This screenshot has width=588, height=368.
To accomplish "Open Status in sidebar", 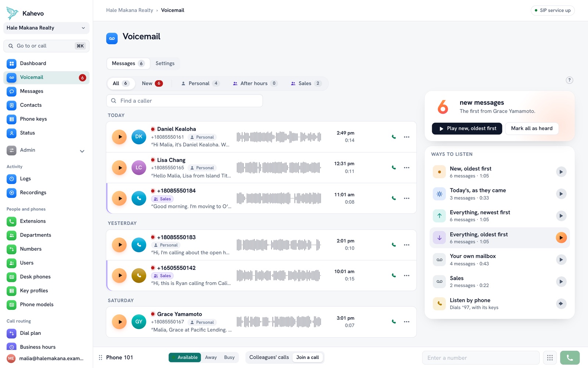I will pyautogui.click(x=46, y=133).
